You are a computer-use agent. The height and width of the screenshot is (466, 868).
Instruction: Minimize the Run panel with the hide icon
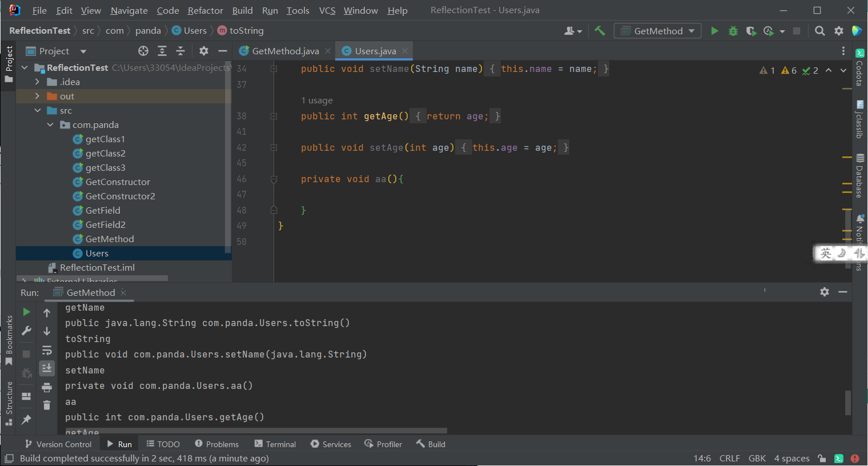click(842, 292)
